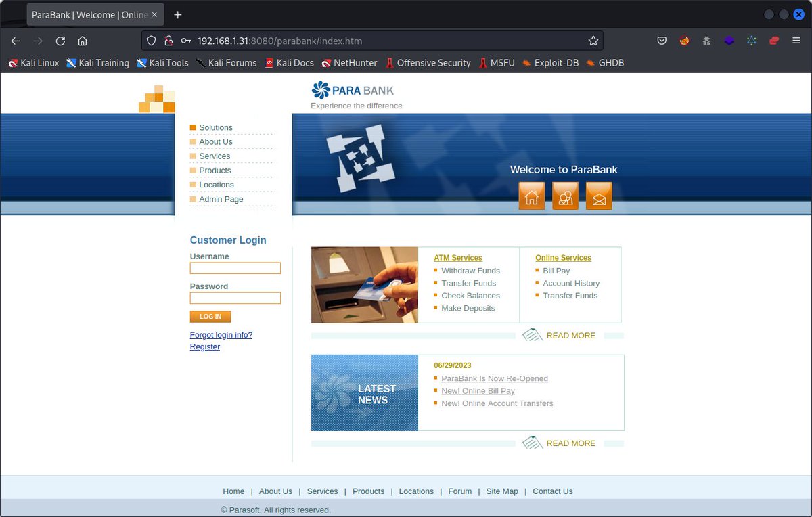Open Exploit-DB bookmark
This screenshot has width=812, height=517.
tap(550, 63)
